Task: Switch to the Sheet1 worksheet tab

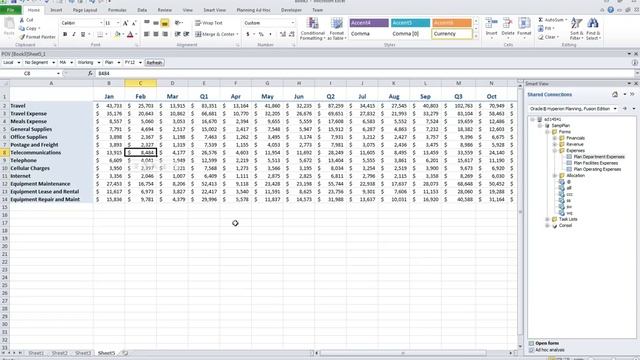Action: point(36,353)
